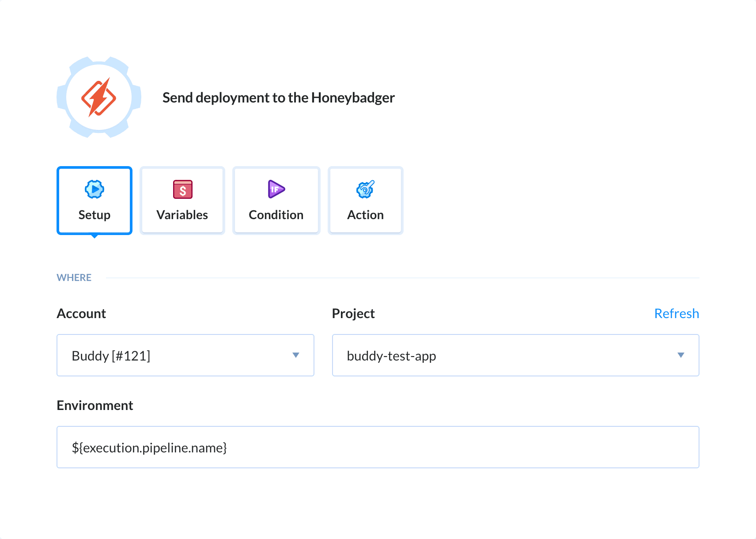756x539 pixels.
Task: Expand the Account dropdown arrow
Action: click(296, 355)
